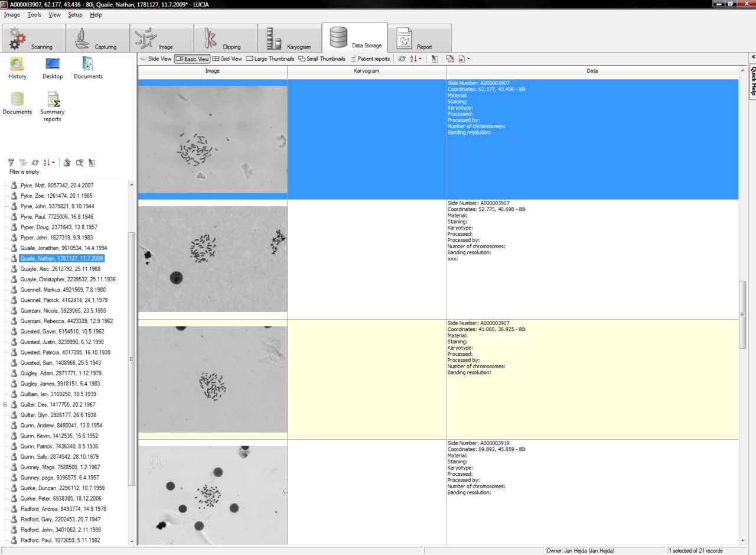Open the Karyogram tab
Viewport: 756px width, 555px height.
tap(289, 38)
